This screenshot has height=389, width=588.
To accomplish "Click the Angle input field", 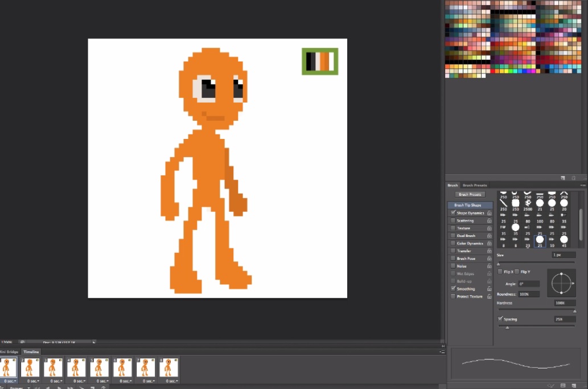I will [x=529, y=284].
